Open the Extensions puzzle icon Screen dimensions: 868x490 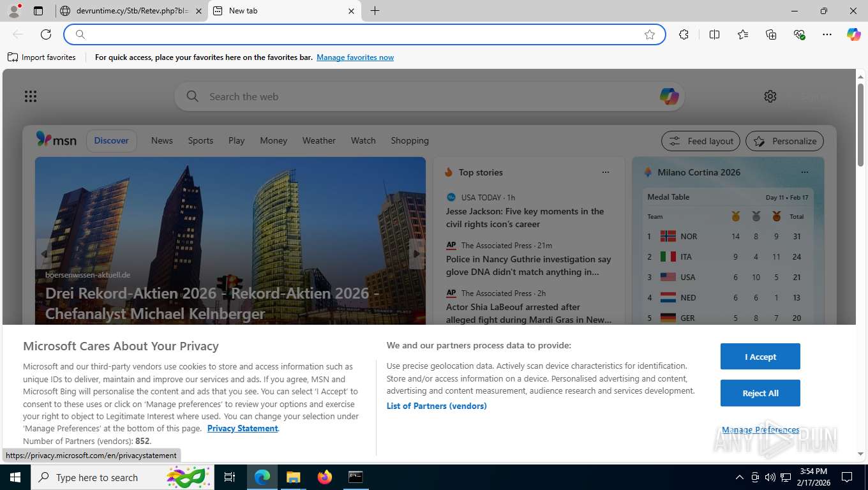(684, 34)
